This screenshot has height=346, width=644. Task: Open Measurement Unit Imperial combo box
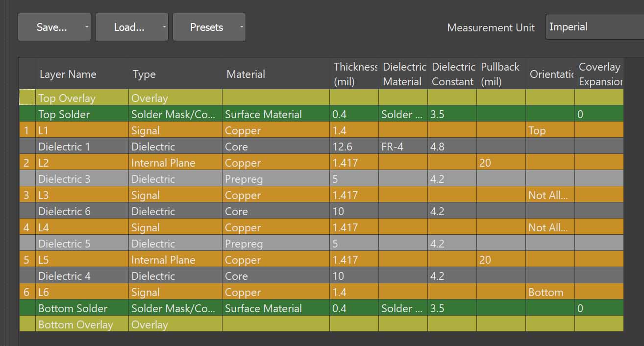pyautogui.click(x=594, y=27)
